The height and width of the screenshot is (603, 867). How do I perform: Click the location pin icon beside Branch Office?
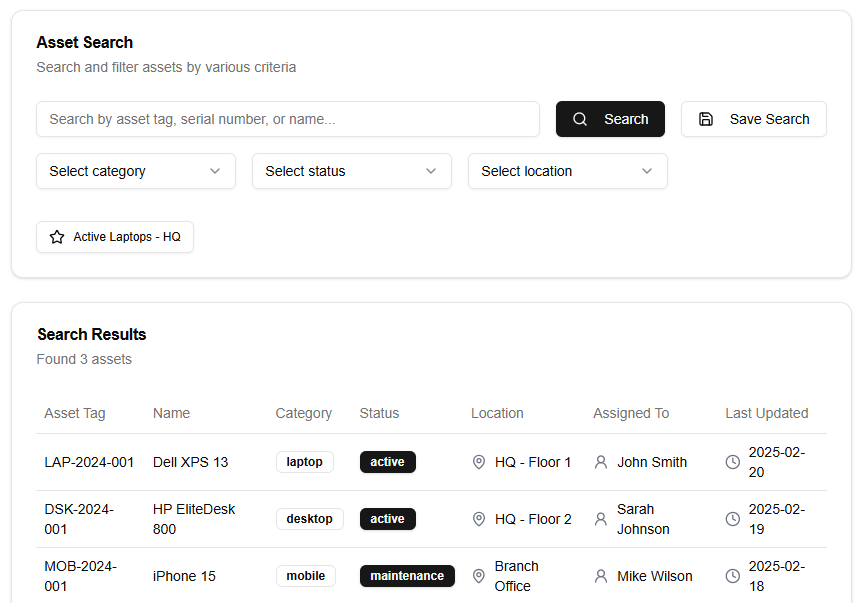[479, 576]
